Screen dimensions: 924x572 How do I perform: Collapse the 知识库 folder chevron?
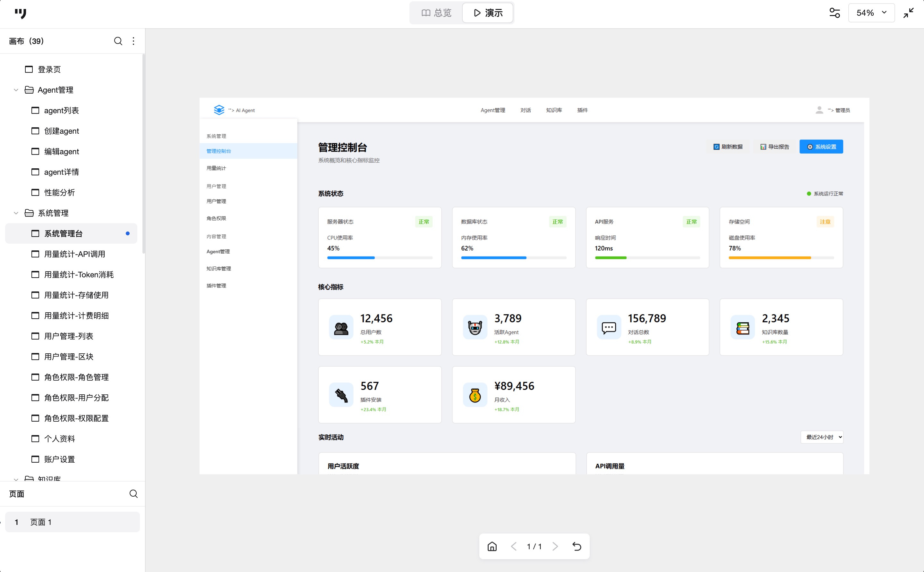coord(16,479)
